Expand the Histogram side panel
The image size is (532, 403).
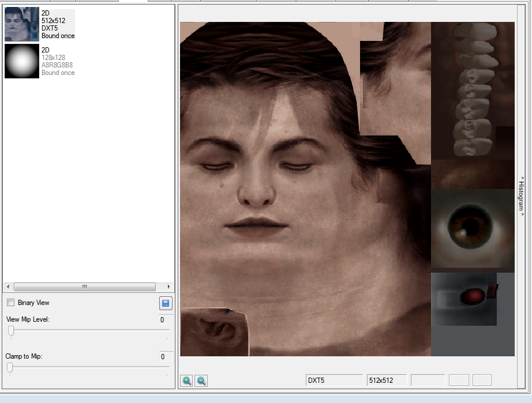522,196
